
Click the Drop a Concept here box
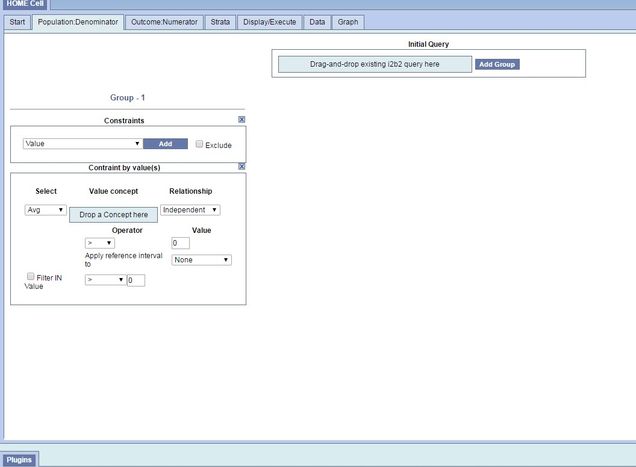pyautogui.click(x=113, y=215)
